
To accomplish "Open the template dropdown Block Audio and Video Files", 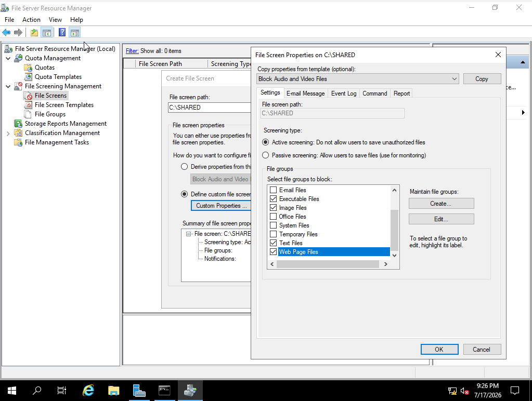I will (x=358, y=79).
